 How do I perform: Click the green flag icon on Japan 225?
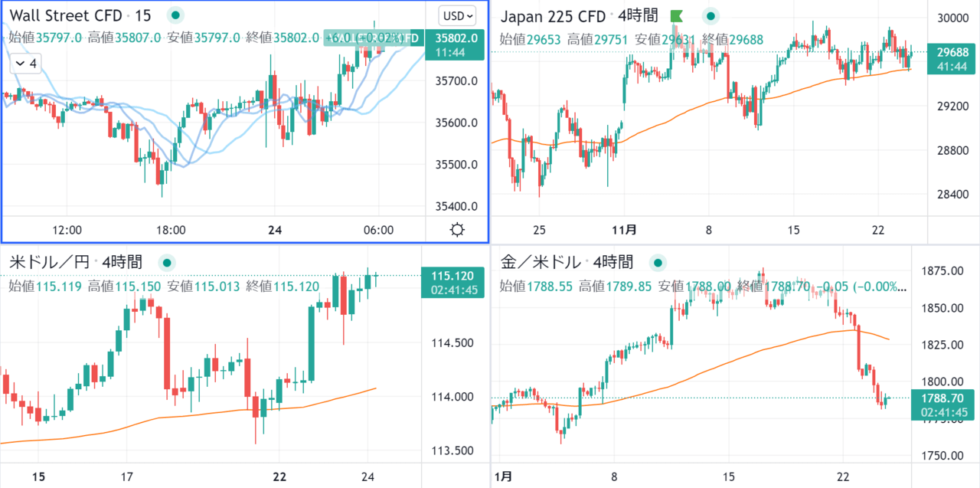677,15
